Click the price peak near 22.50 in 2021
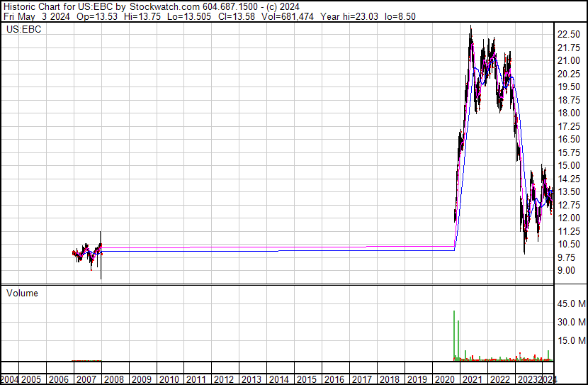 click(471, 35)
